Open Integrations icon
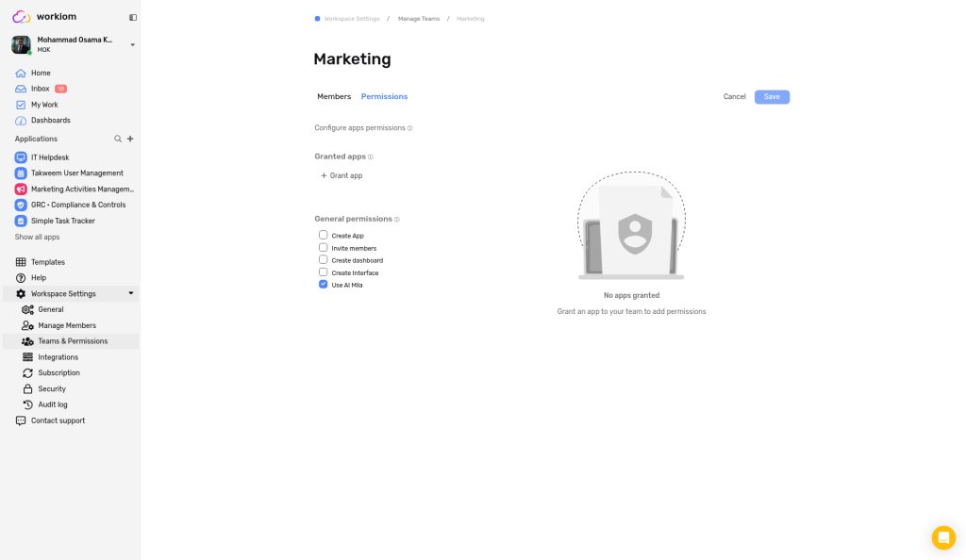Image resolution: width=966 pixels, height=560 pixels. (27, 357)
